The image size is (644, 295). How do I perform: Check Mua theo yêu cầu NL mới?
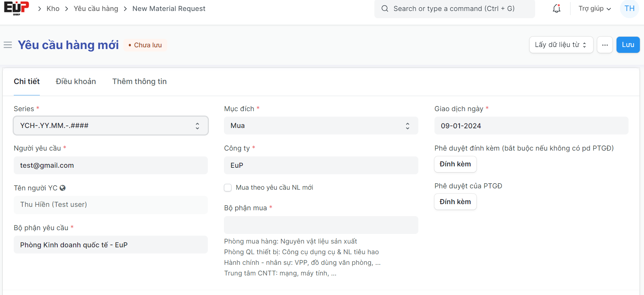(228, 188)
